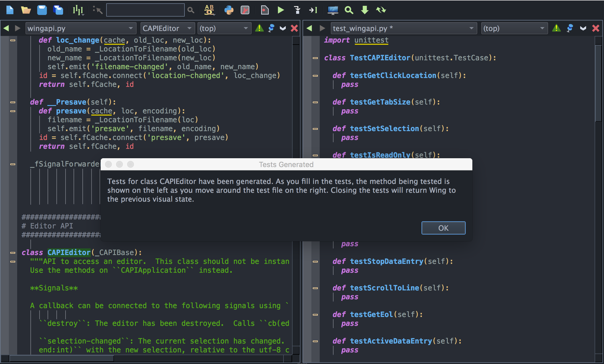This screenshot has width=604, height=364.
Task: Close test_wingapi.py with the red X
Action: 595,28
